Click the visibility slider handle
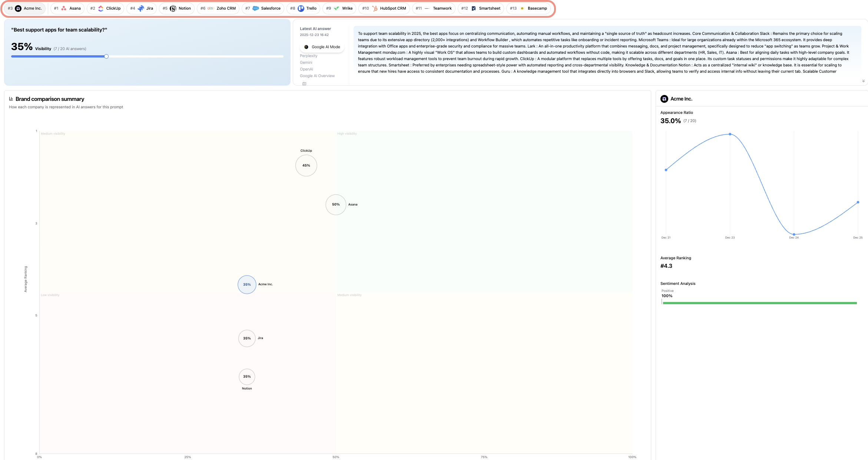Image resolution: width=868 pixels, height=460 pixels. tap(106, 56)
